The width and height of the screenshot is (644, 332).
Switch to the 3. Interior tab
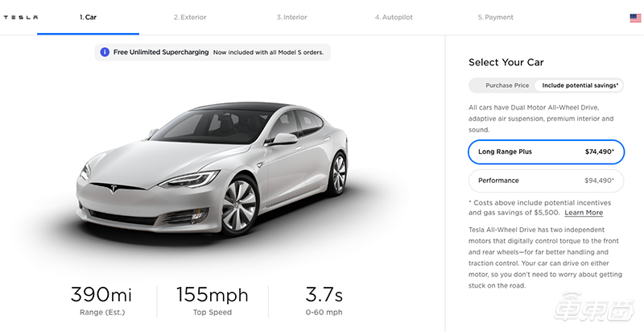point(291,17)
